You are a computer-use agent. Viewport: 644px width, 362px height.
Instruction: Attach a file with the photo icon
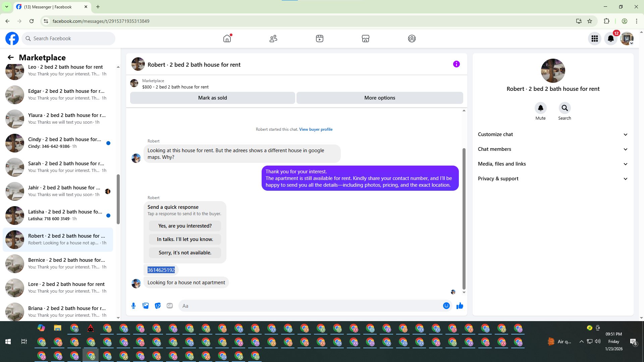click(146, 306)
